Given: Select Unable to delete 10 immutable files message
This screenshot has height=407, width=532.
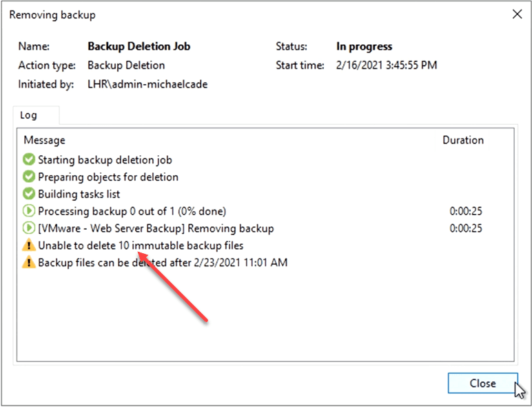Looking at the screenshot, I should pos(141,246).
